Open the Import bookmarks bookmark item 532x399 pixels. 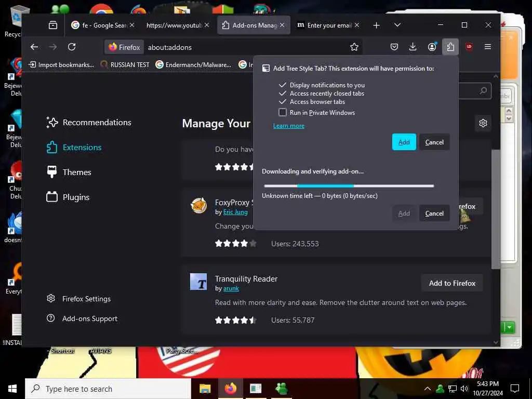pos(61,64)
